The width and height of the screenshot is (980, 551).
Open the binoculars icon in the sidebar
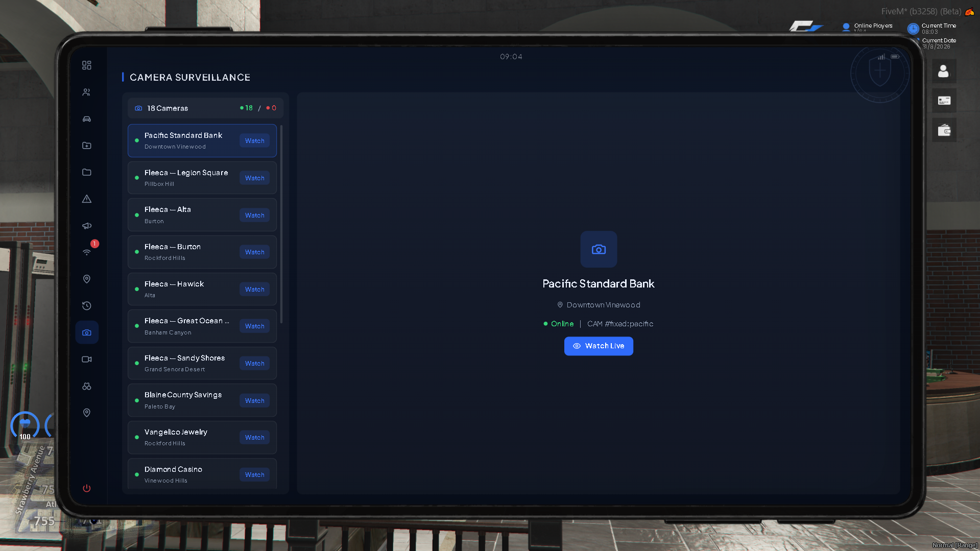pos(87,386)
